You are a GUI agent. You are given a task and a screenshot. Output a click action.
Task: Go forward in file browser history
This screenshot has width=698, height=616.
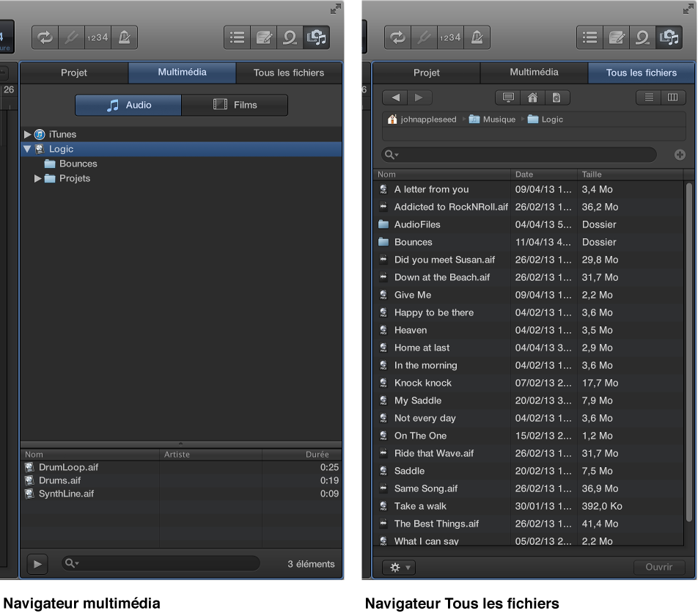[x=419, y=98]
